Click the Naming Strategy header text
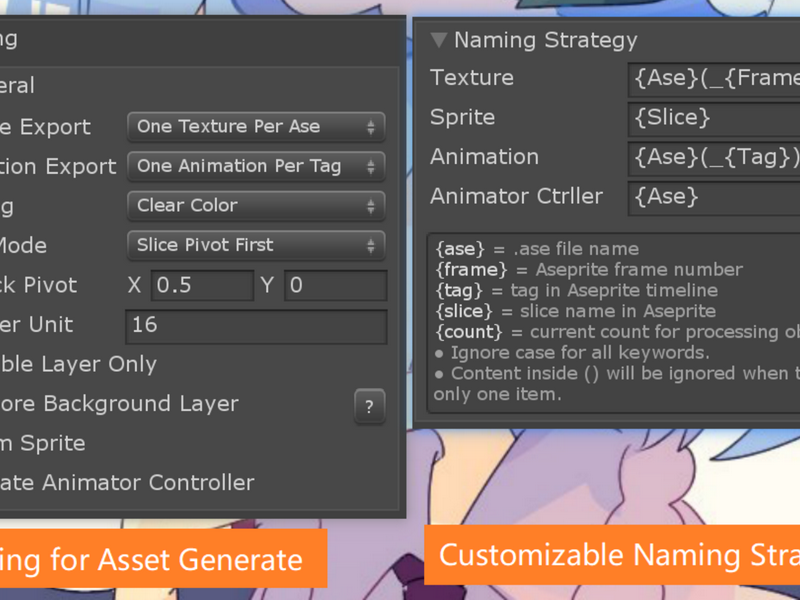 point(545,40)
